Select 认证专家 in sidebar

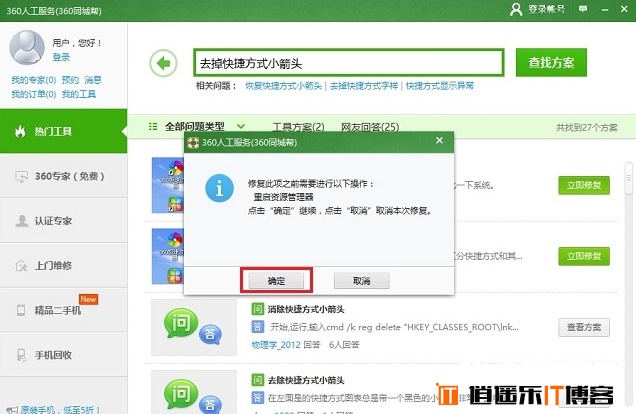(63, 221)
